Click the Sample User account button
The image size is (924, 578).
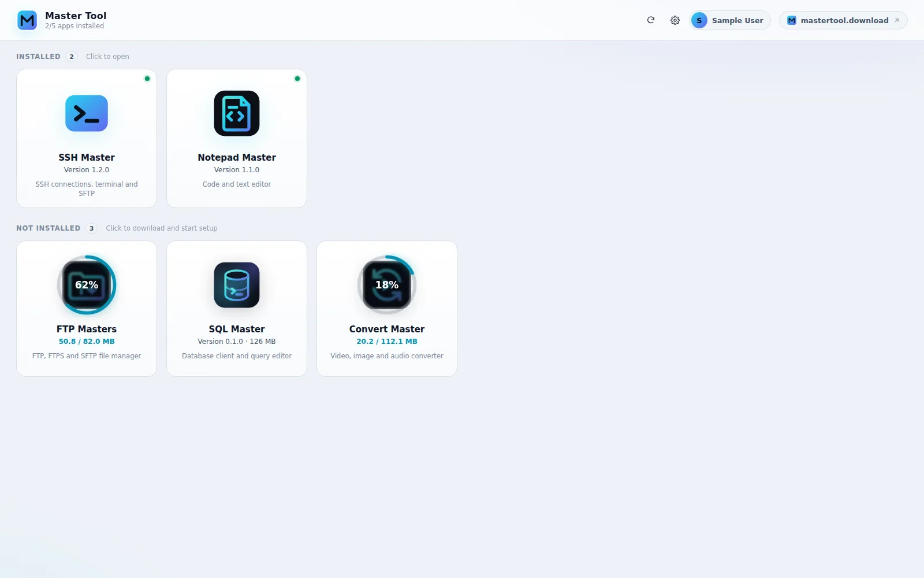point(730,20)
